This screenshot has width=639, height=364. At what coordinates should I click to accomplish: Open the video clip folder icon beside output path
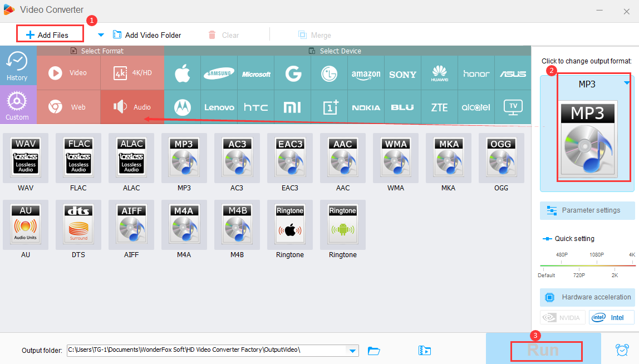tap(424, 351)
